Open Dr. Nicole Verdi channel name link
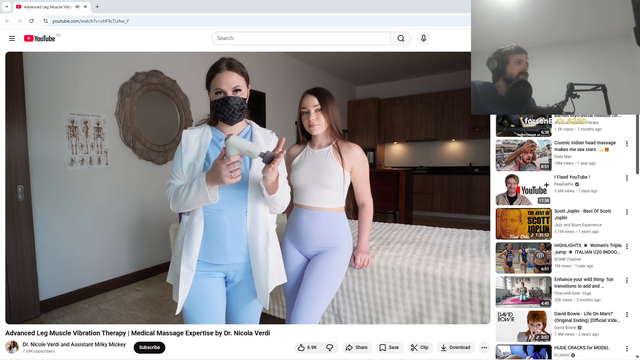The image size is (640, 360). point(74,344)
